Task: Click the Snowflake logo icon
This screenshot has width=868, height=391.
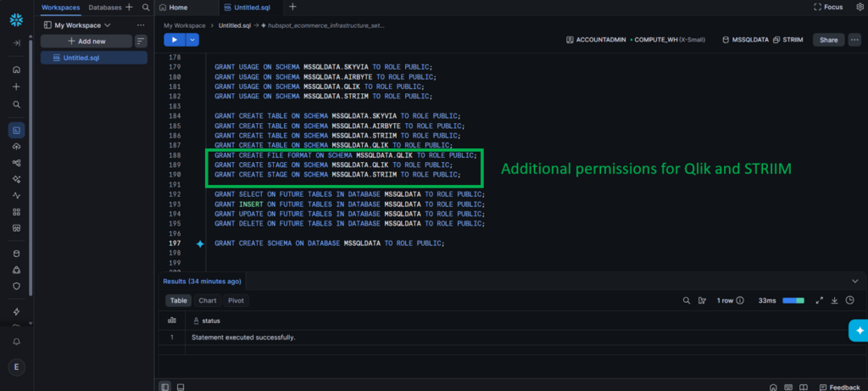Action: [x=16, y=20]
